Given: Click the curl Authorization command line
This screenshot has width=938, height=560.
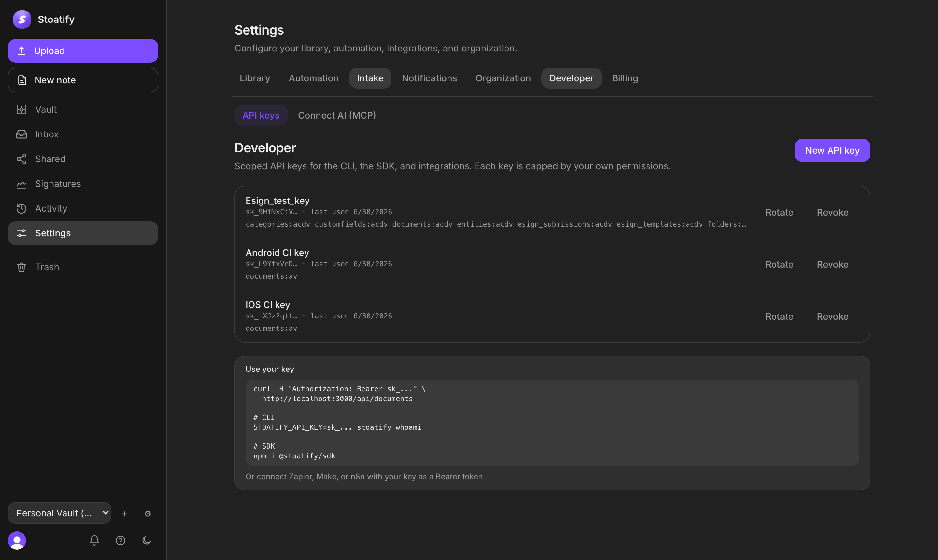Looking at the screenshot, I should pos(339,389).
